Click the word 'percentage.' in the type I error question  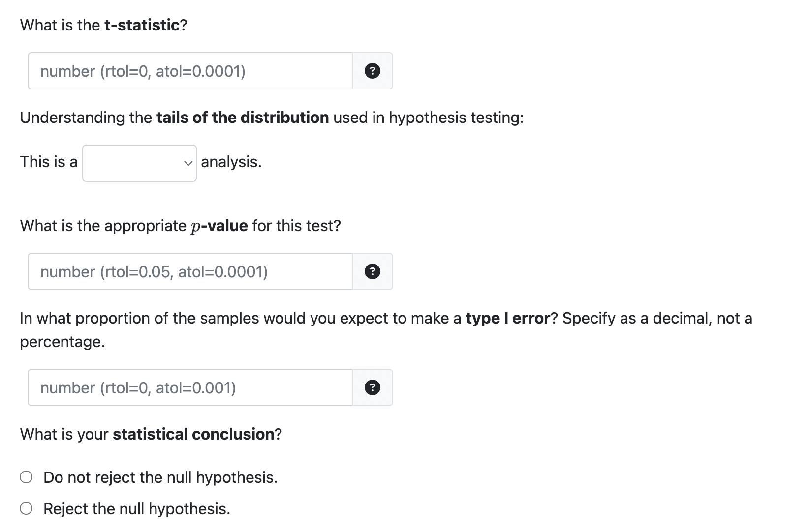pyautogui.click(x=62, y=342)
